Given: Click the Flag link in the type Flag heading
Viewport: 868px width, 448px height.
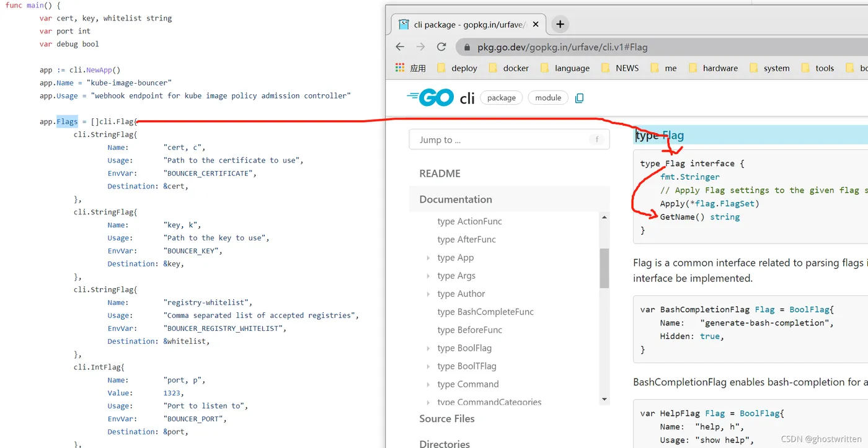Looking at the screenshot, I should [x=673, y=136].
